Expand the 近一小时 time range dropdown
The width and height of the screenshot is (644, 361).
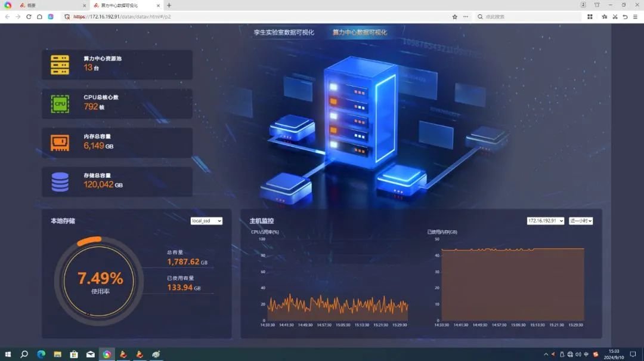[580, 221]
